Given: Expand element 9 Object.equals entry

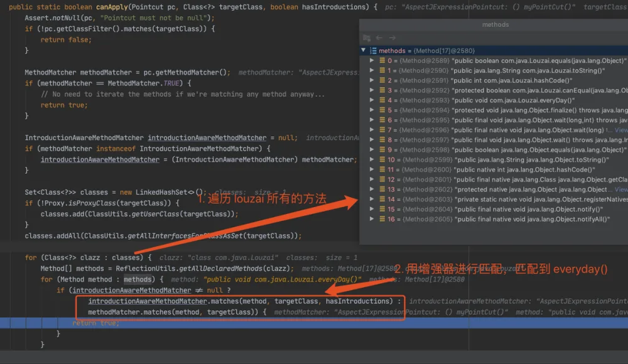Looking at the screenshot, I should tap(372, 149).
